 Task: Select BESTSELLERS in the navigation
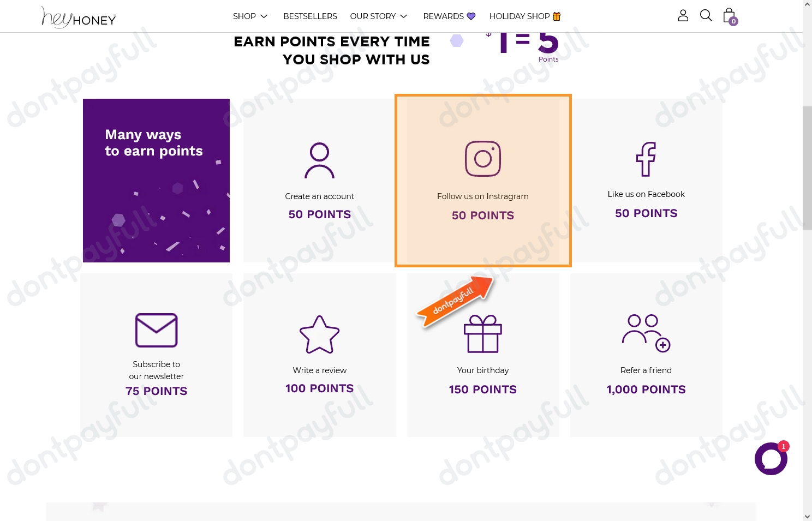pos(310,16)
